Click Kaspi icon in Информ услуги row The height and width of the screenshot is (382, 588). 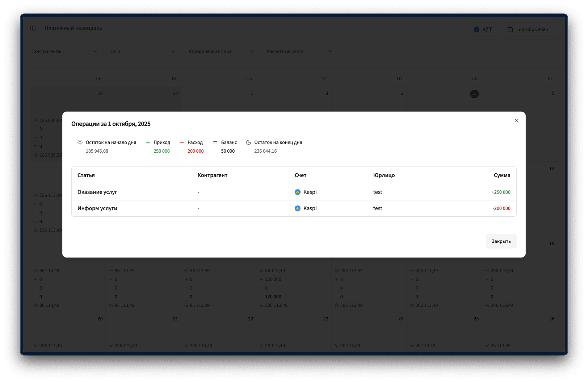tap(298, 208)
